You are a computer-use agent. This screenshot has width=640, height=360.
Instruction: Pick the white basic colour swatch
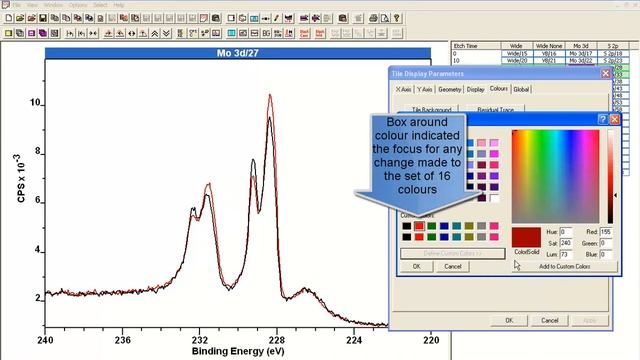coord(494,198)
